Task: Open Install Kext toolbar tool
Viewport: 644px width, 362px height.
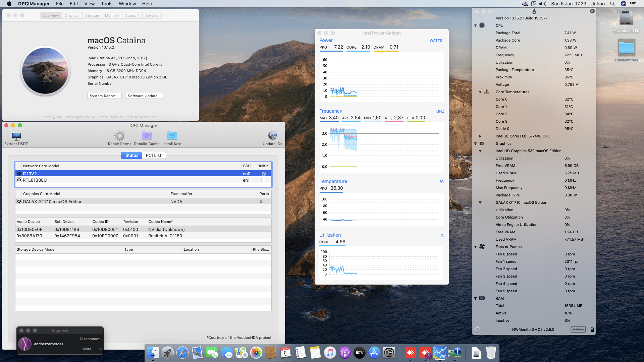Action: click(x=172, y=136)
